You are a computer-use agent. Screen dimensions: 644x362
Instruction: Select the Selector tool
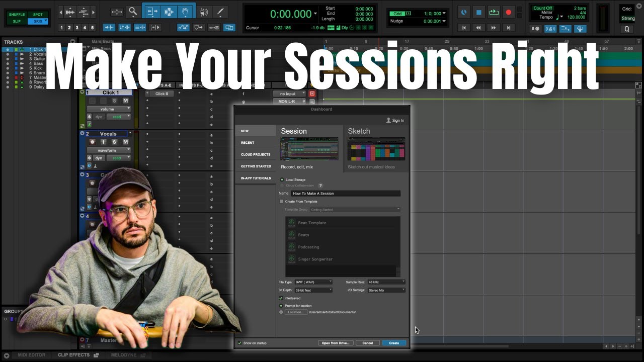pyautogui.click(x=169, y=12)
